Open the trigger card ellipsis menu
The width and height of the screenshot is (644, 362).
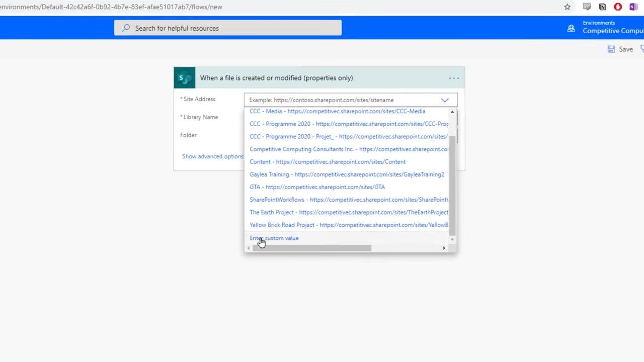[454, 78]
